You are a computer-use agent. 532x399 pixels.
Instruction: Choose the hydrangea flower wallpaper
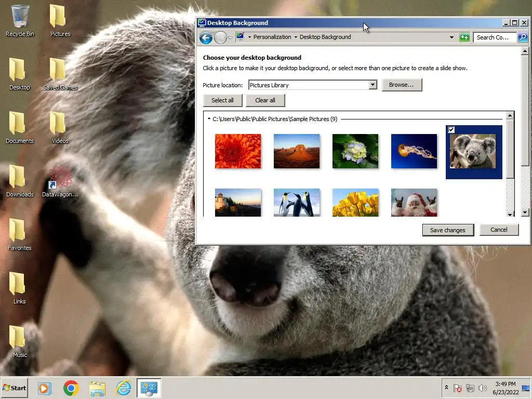pyautogui.click(x=355, y=151)
